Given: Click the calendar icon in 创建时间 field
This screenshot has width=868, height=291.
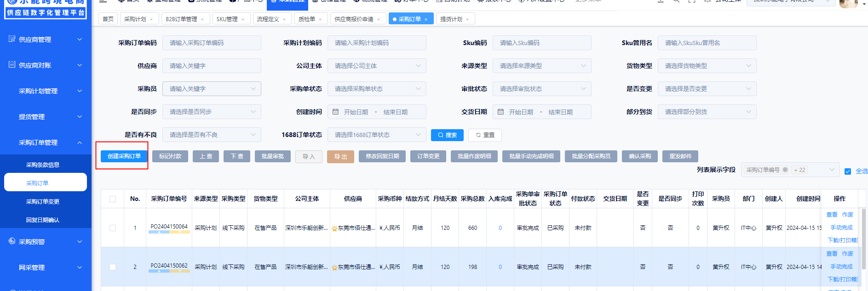Looking at the screenshot, I should point(335,112).
